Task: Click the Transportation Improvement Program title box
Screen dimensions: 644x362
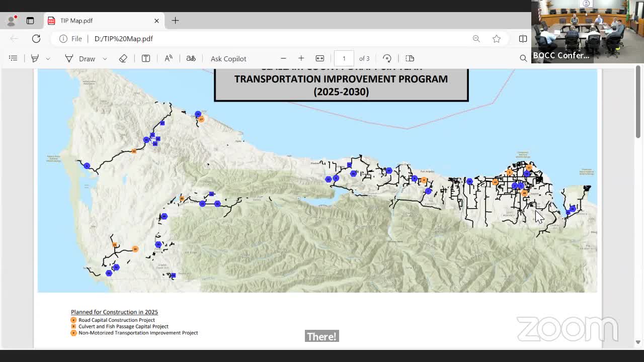Action: click(x=341, y=85)
